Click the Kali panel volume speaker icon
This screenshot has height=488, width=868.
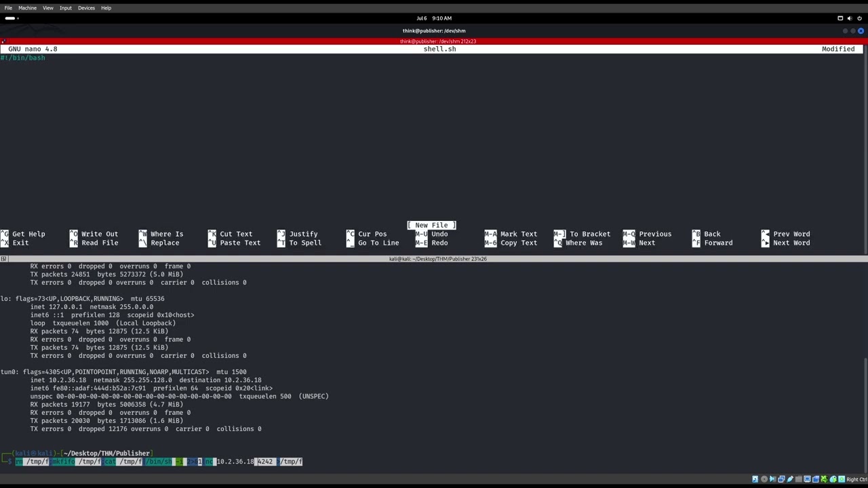point(850,18)
